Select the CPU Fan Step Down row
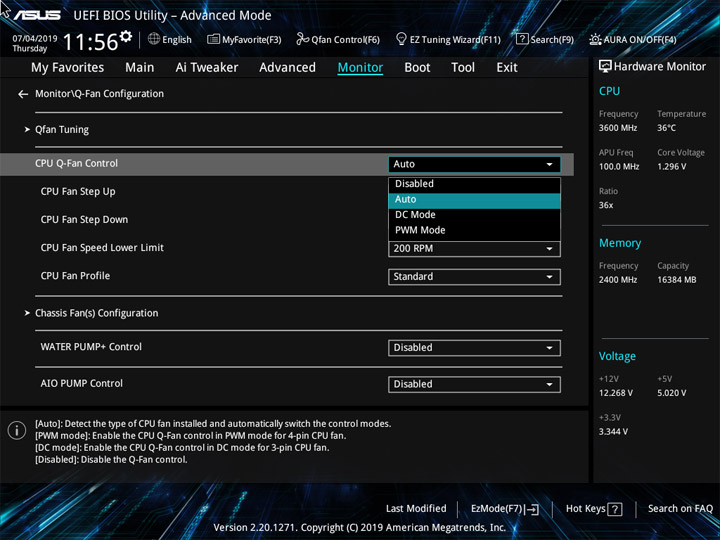The height and width of the screenshot is (540, 720). 84,220
